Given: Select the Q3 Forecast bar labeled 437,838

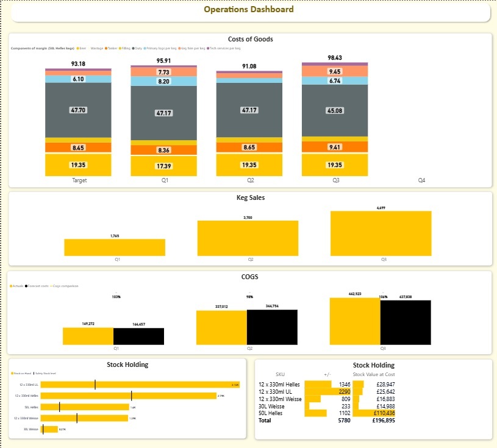Looking at the screenshot, I should 406,322.
